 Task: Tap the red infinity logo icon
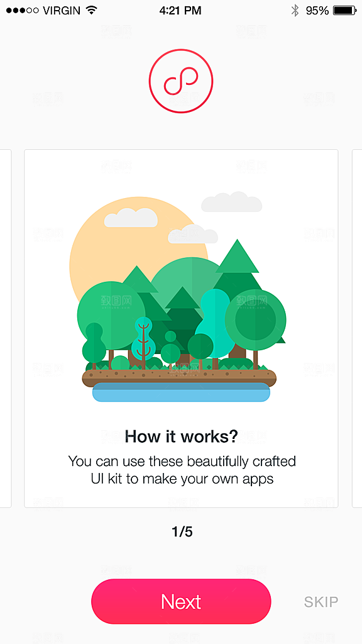pyautogui.click(x=181, y=81)
